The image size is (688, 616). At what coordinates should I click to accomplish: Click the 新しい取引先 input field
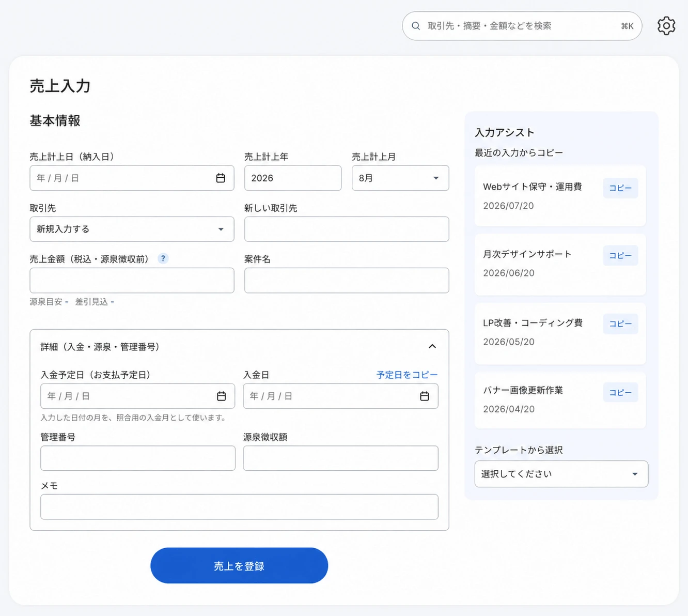click(x=347, y=229)
